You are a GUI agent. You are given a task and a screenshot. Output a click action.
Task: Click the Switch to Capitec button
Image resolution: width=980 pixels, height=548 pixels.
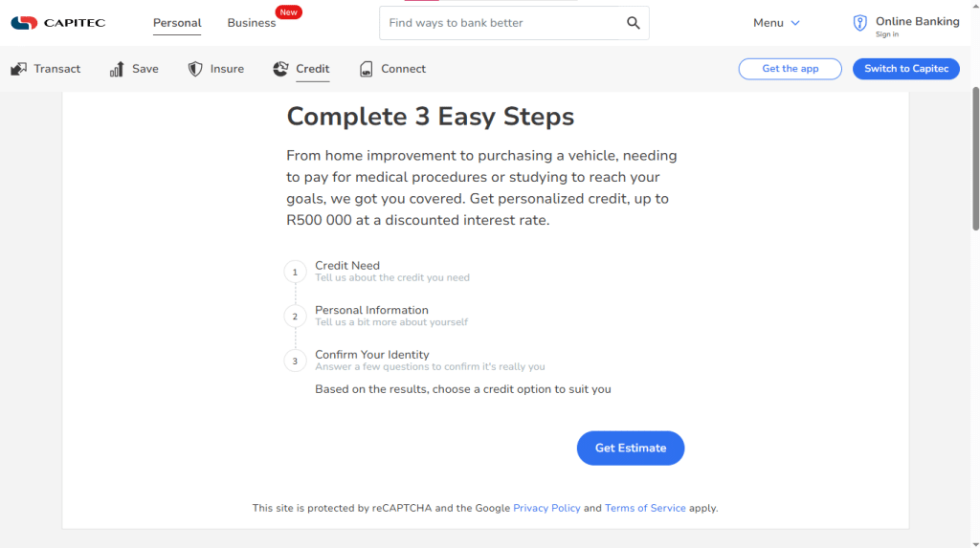[906, 69]
